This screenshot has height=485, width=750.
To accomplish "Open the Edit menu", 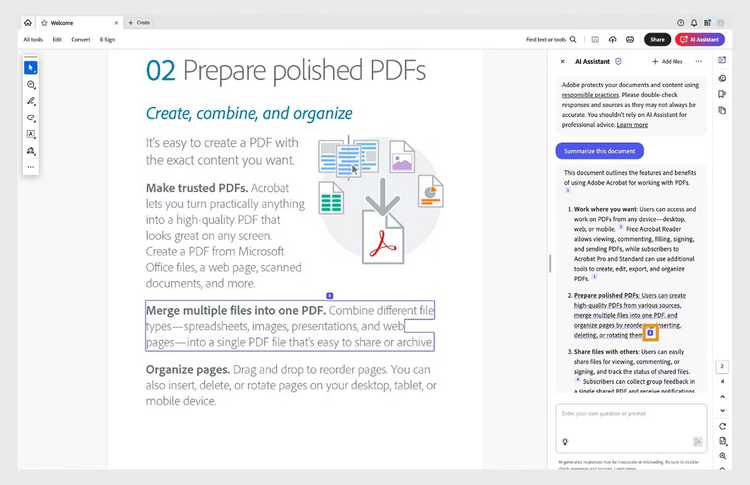I will click(x=57, y=40).
